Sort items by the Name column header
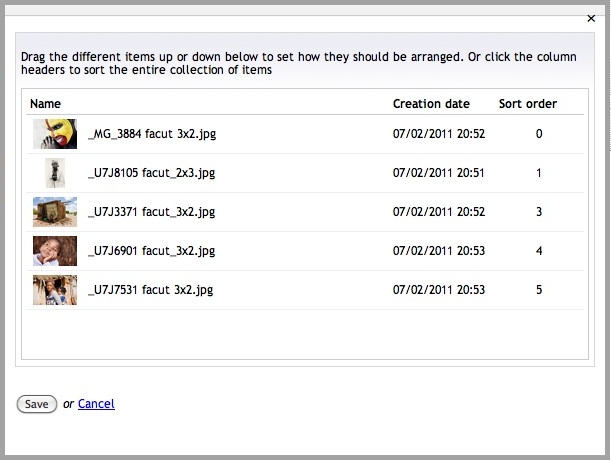 coord(45,104)
